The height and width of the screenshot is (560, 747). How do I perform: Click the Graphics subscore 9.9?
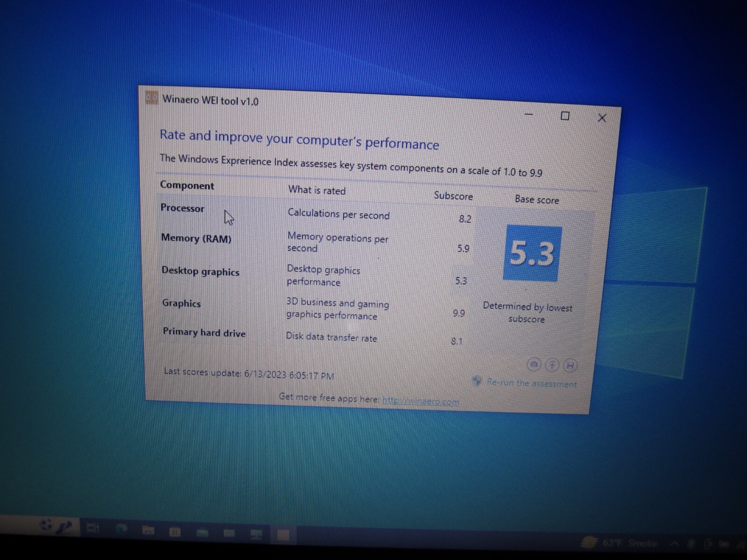(x=458, y=313)
